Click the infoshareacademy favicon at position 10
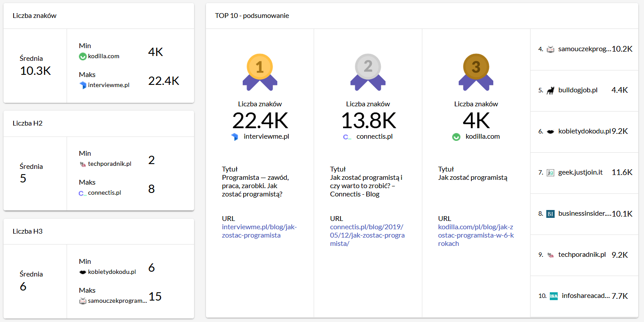644x322 pixels. point(554,296)
